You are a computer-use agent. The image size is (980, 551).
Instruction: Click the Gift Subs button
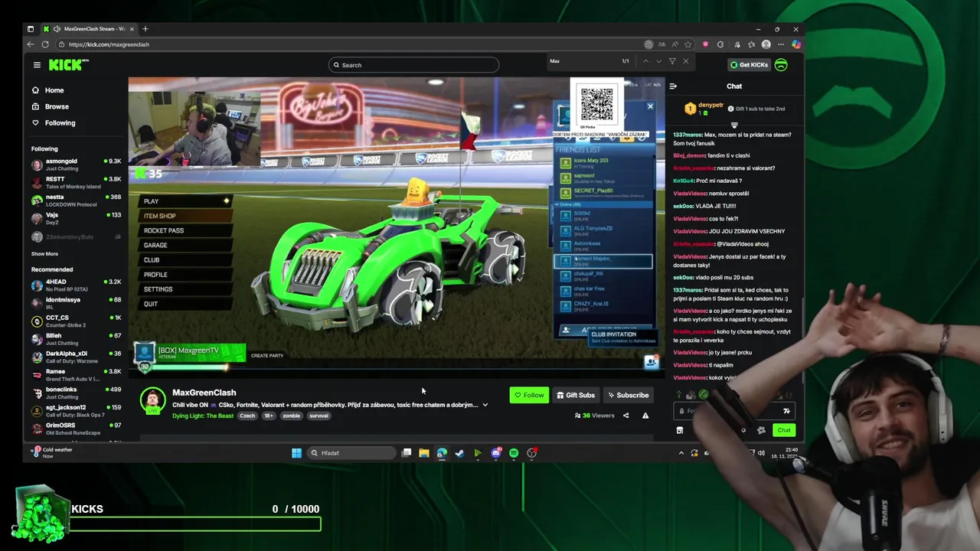coord(575,395)
